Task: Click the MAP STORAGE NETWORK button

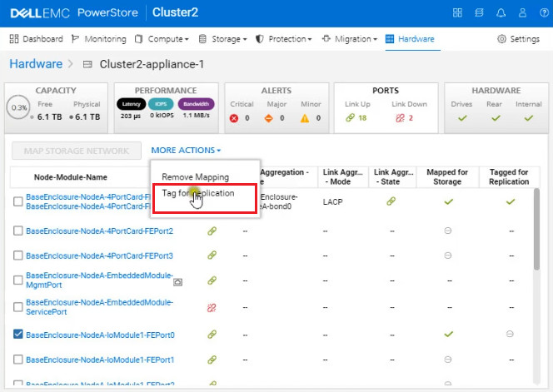Action: click(77, 151)
